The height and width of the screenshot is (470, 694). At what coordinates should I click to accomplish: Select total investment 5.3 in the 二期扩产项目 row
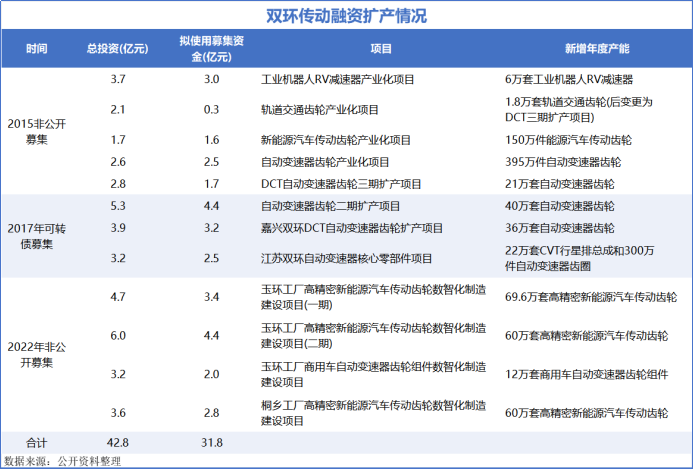[x=118, y=206]
